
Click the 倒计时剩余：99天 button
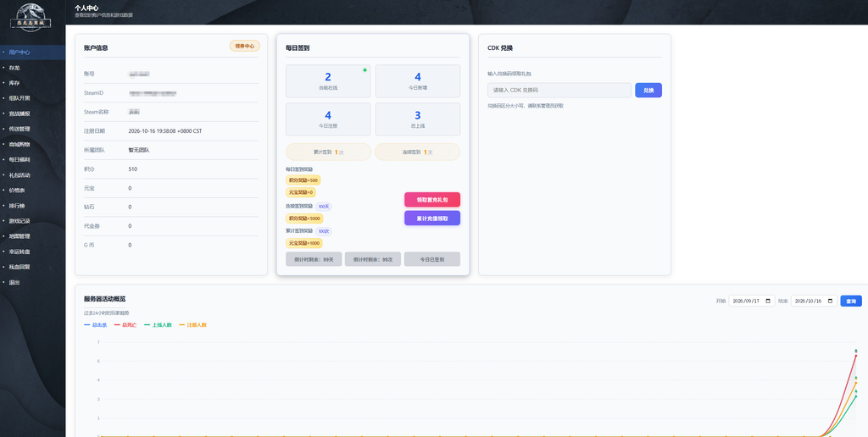[314, 259]
